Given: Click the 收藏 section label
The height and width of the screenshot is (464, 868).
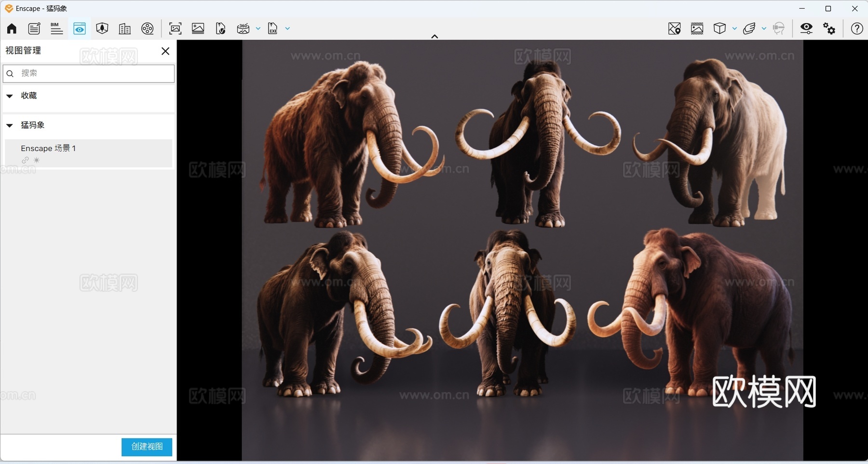Looking at the screenshot, I should pos(28,96).
